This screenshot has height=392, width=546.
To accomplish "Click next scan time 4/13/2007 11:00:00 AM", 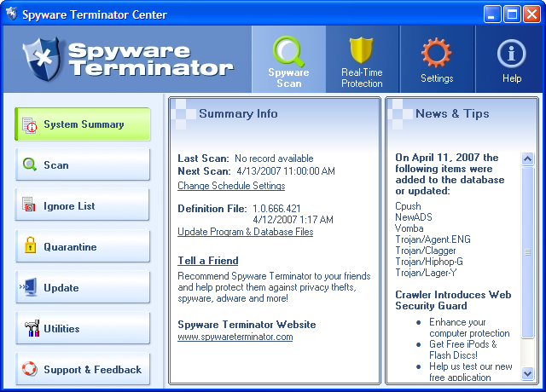I will pyautogui.click(x=286, y=171).
